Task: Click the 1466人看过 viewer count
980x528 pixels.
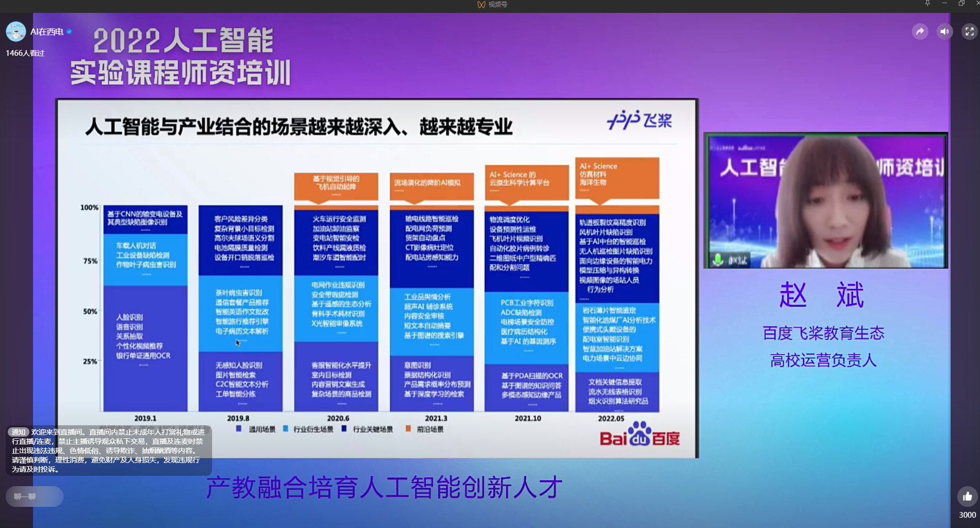Action: tap(25, 53)
